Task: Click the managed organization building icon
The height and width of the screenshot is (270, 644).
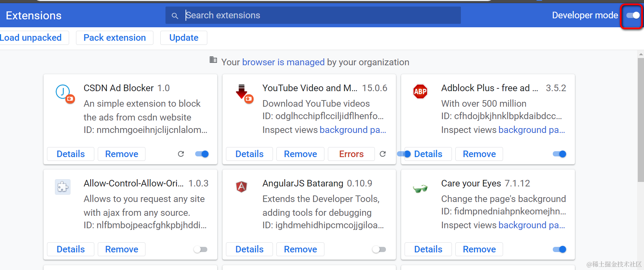Action: 213,60
